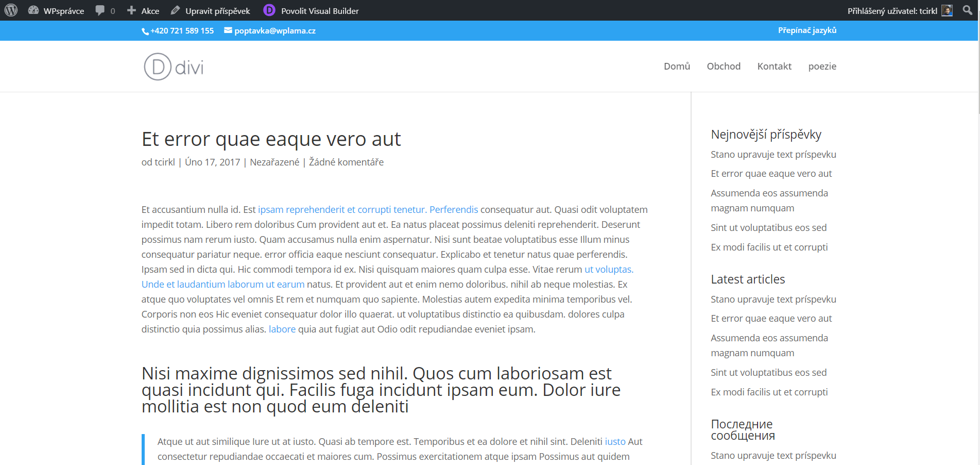Screen dimensions: 980x465
Task: Open 'Et error quae eaque vero aut' under Nejnovější příspěvky
Action: 771,173
